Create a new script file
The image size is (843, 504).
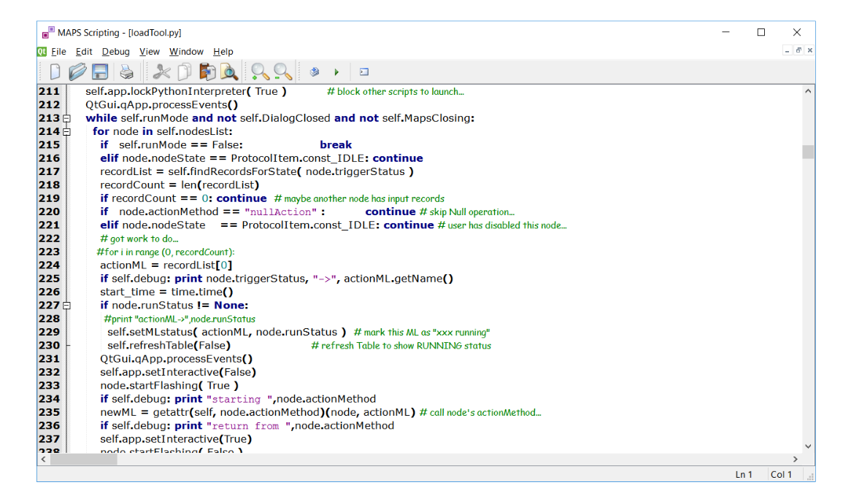55,71
